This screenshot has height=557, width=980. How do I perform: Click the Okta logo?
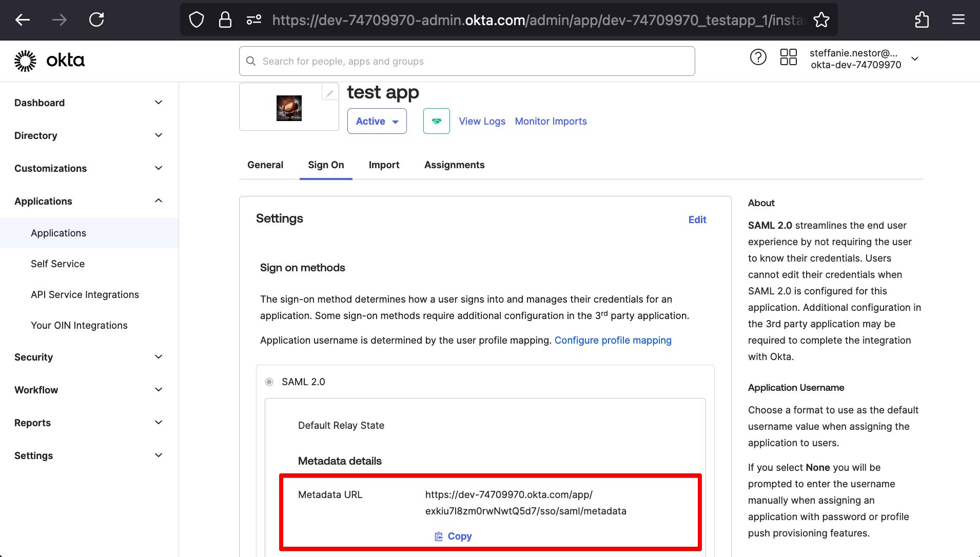tap(49, 61)
